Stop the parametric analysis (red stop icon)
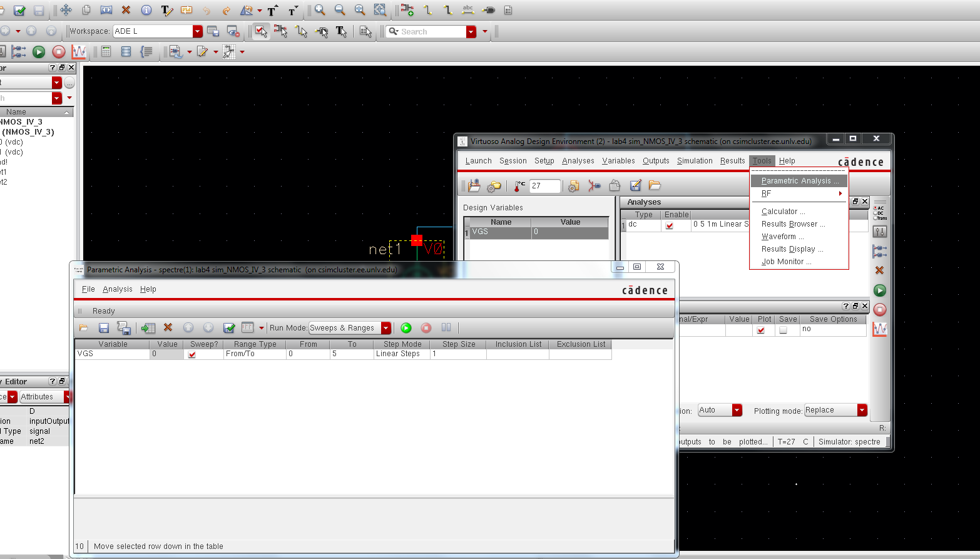This screenshot has width=980, height=559. (426, 328)
